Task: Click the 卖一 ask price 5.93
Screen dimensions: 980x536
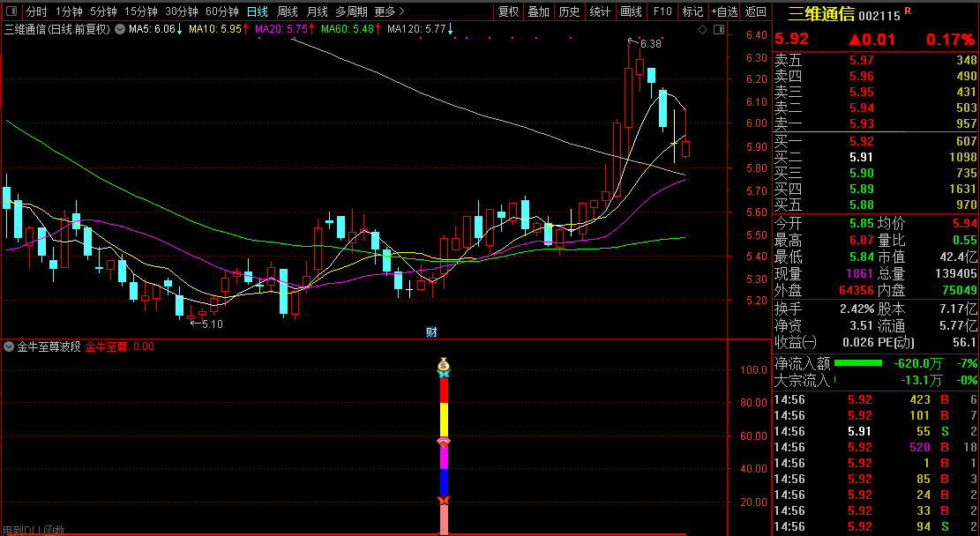Action: (x=861, y=123)
